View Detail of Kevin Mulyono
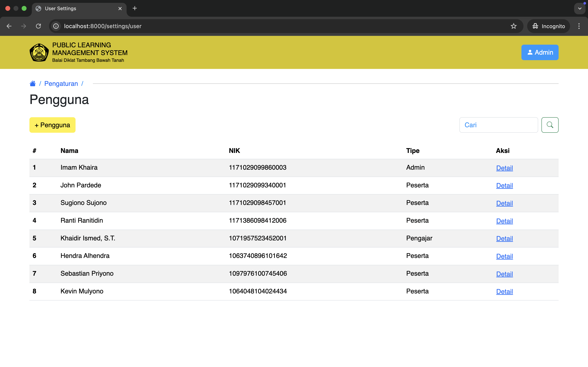 click(x=504, y=292)
